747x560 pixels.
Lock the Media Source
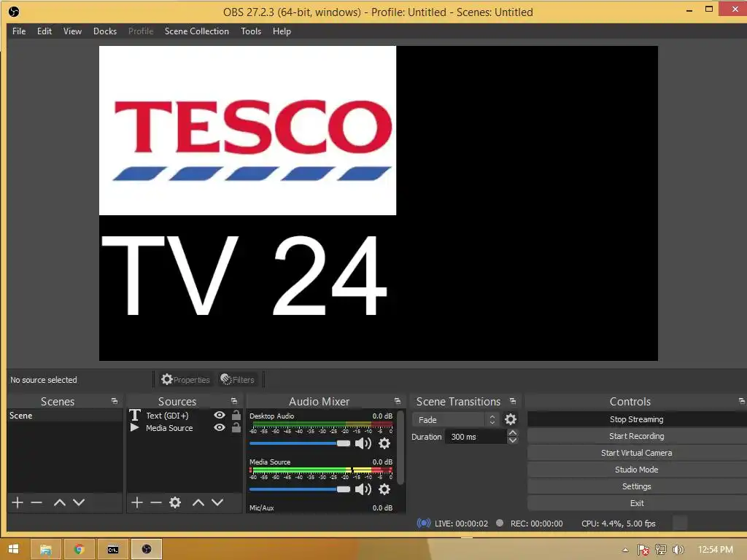point(236,427)
